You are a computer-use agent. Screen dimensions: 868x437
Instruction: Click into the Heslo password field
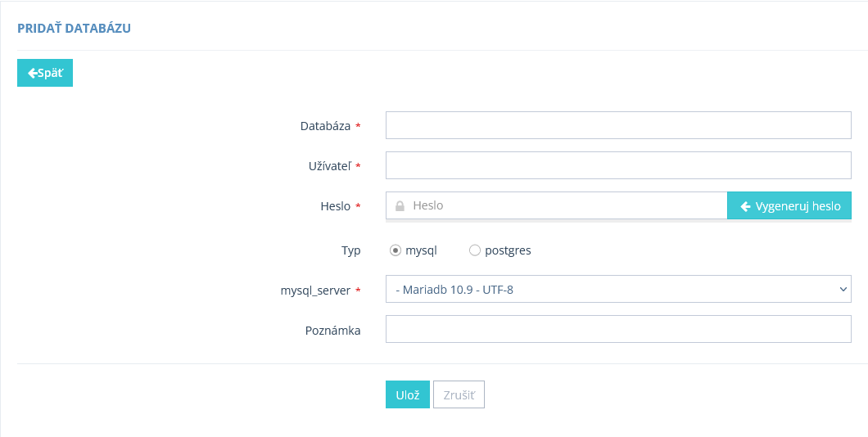556,205
